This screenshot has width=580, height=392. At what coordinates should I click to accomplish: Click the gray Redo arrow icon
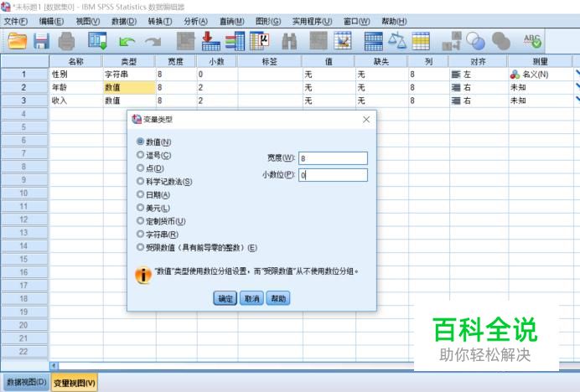153,41
